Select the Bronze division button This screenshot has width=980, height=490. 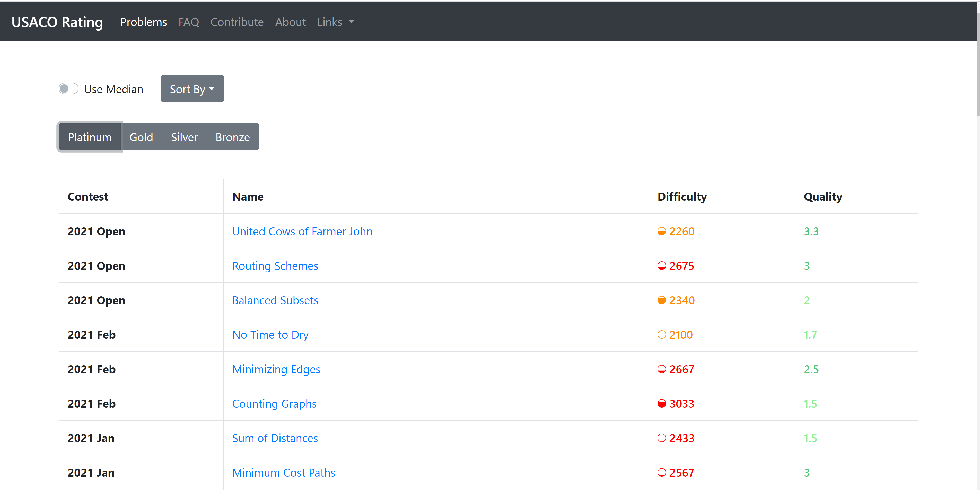[x=232, y=137]
